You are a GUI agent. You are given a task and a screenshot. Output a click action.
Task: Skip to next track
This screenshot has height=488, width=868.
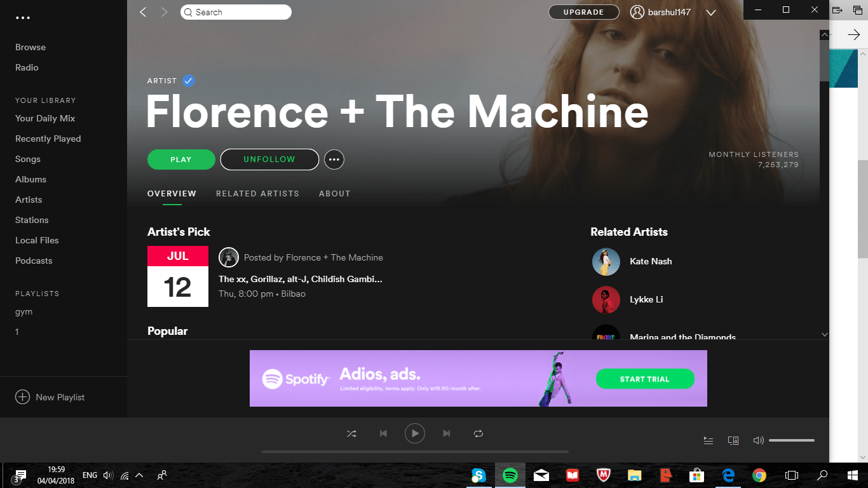coord(447,433)
